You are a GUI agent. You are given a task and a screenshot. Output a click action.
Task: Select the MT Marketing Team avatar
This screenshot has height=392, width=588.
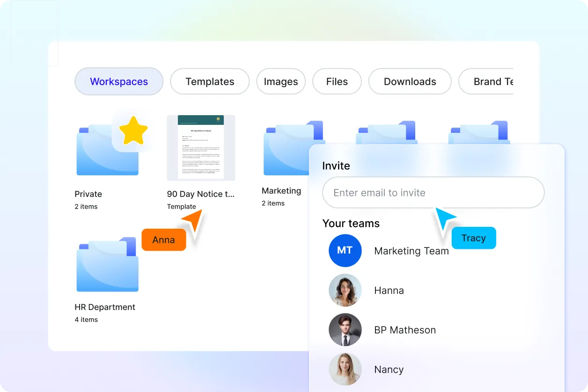click(345, 251)
